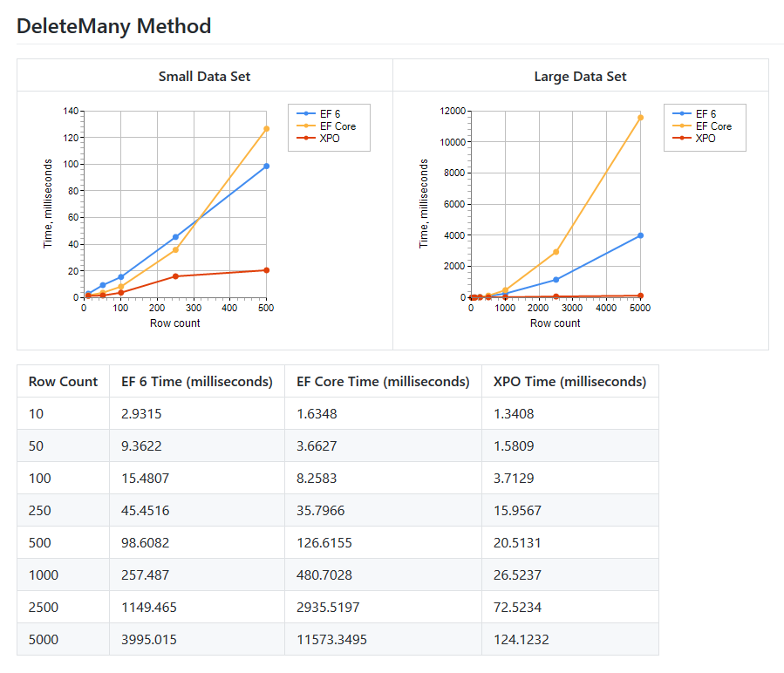Select the cell with value 1.6348
Image resolution: width=784 pixels, height=673 pixels.
[383, 413]
